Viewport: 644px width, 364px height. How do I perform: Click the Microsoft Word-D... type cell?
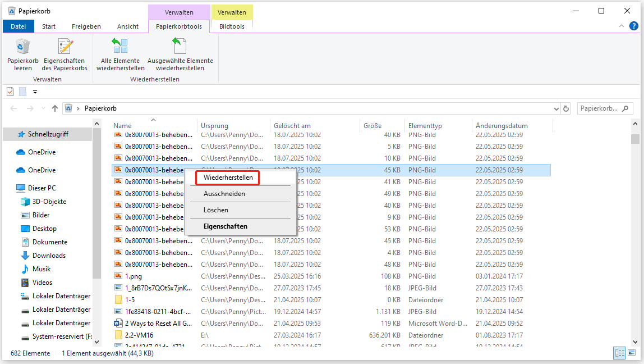(x=438, y=324)
